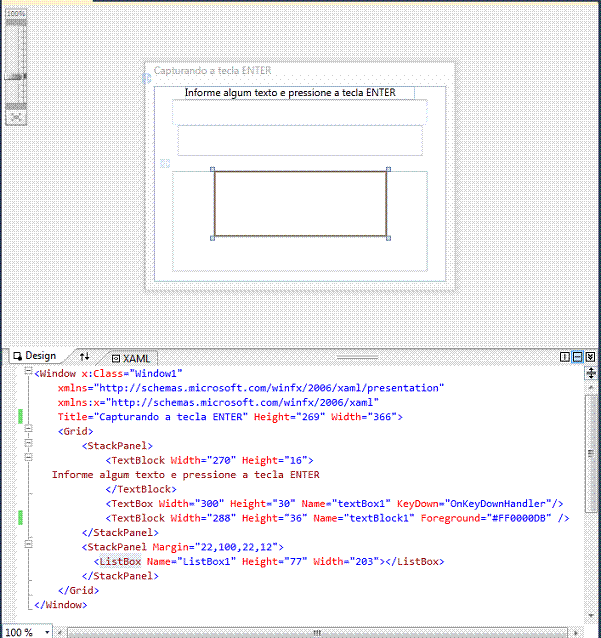Click the ListBox Height="77" attribute

click(275, 562)
